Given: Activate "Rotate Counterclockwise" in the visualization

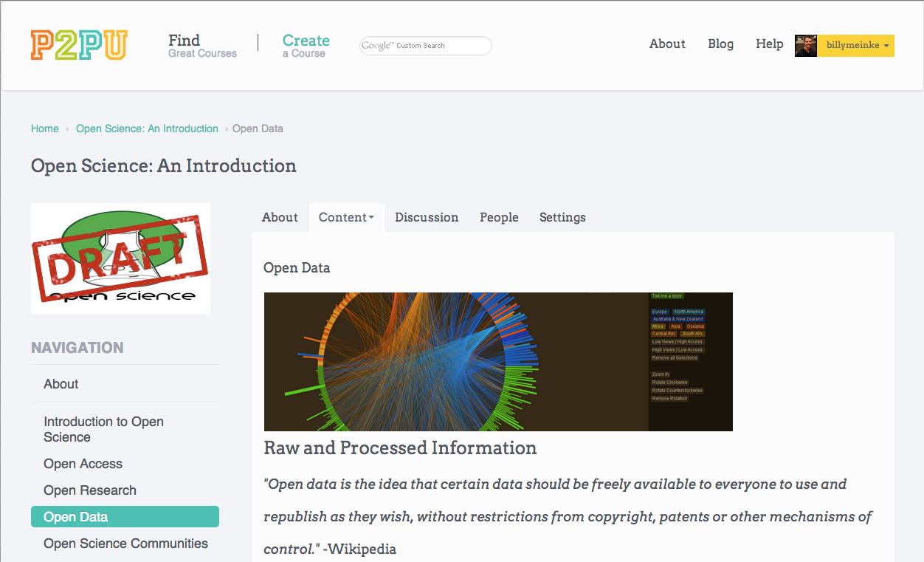Looking at the screenshot, I should (x=676, y=390).
